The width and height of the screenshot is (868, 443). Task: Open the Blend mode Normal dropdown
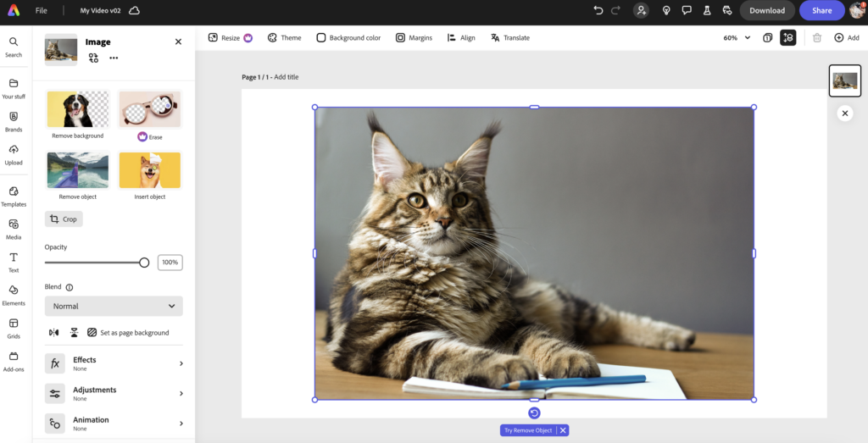114,306
